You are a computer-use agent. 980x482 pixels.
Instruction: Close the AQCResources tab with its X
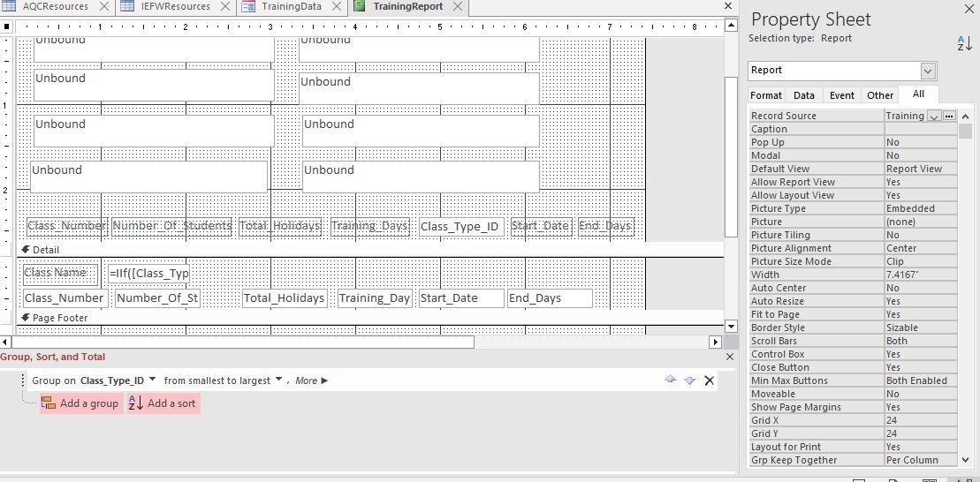tap(104, 6)
